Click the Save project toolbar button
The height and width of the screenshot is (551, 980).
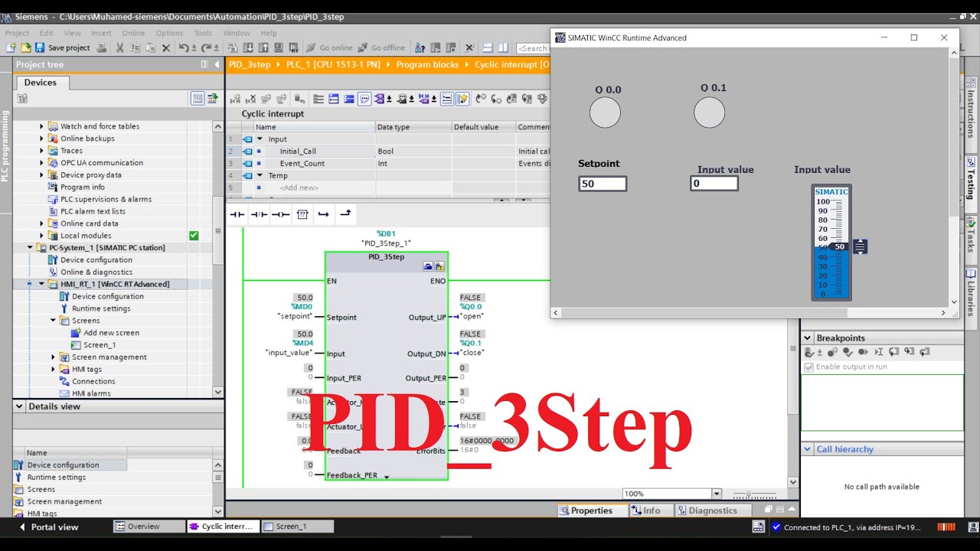point(62,47)
